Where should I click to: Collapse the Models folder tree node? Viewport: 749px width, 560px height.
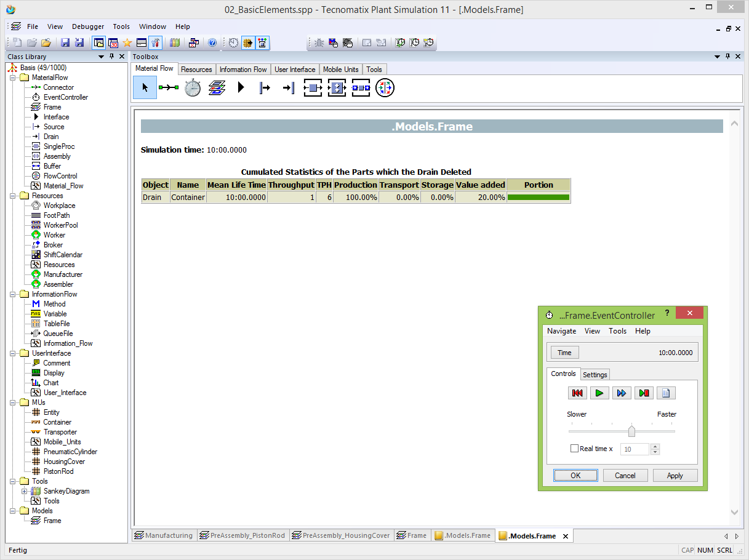(12, 511)
